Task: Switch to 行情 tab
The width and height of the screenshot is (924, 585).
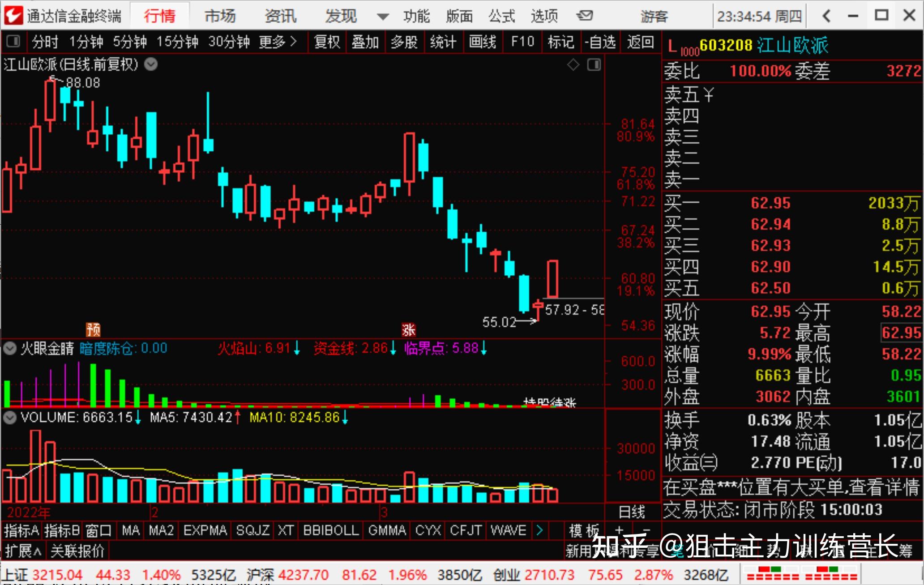Action: click(x=160, y=16)
